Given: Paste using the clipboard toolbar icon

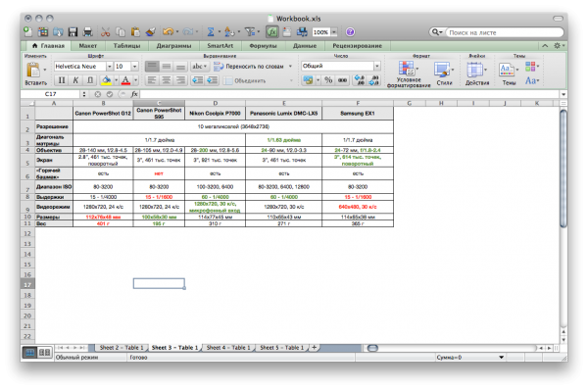Looking at the screenshot, I should (x=135, y=32).
